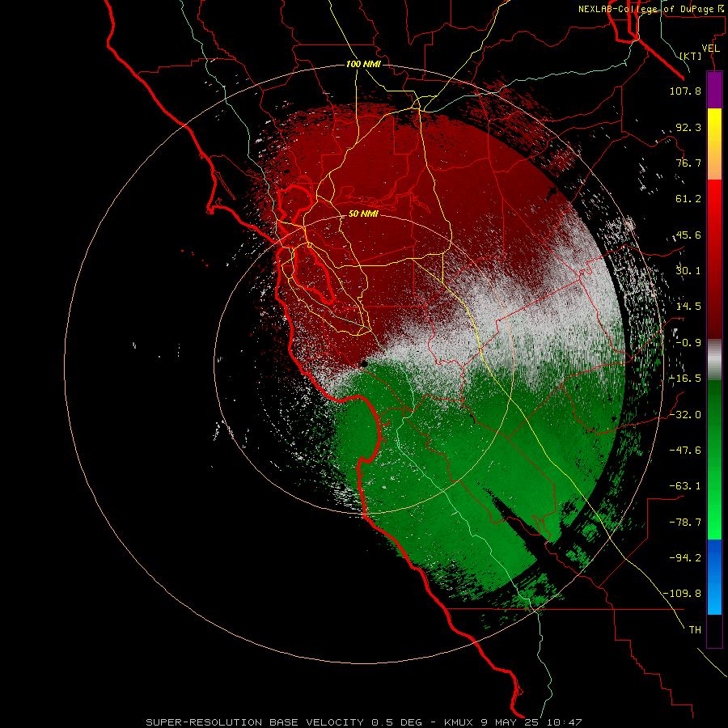The image size is (728, 728).
Task: Click the TH threshold label in legend
Action: (695, 630)
